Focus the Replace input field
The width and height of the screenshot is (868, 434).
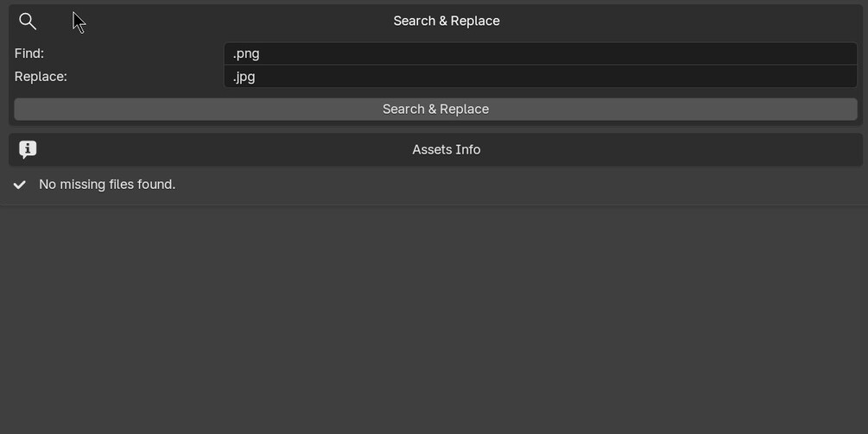(541, 76)
